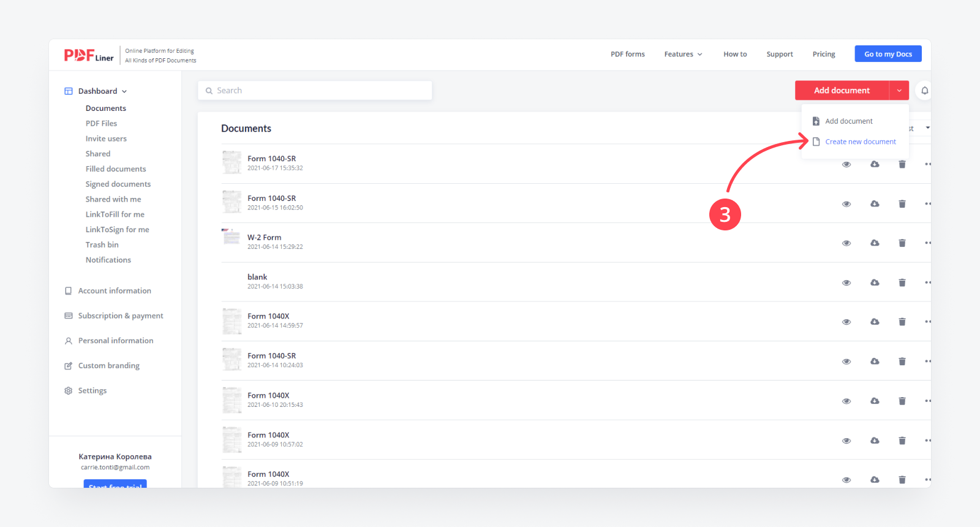Click the Go to my Docs button

(888, 55)
